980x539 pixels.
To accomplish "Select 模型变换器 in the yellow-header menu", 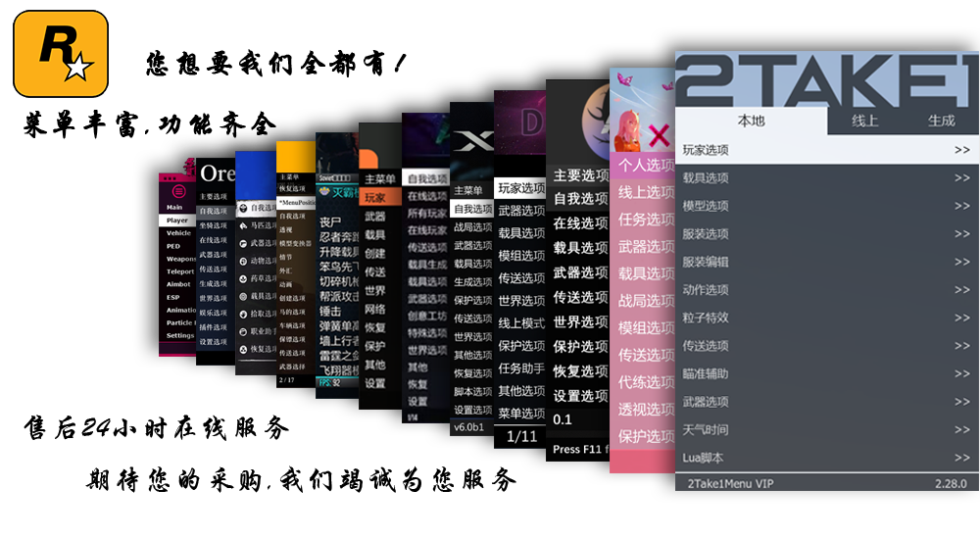I will click(296, 243).
